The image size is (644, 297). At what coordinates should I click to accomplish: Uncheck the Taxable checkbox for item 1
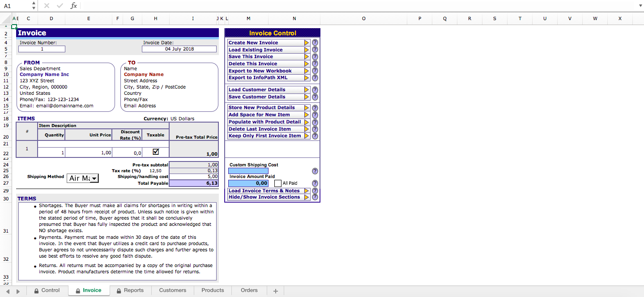pyautogui.click(x=155, y=151)
